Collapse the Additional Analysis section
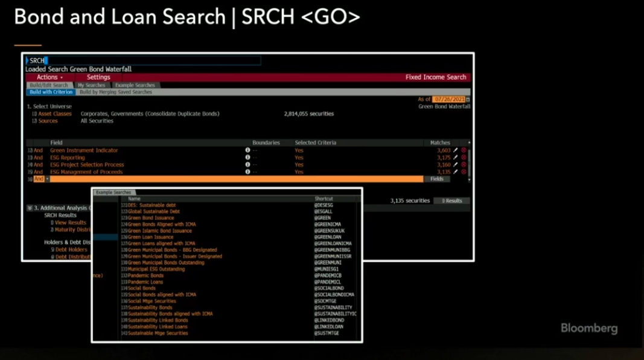This screenshot has width=644, height=360. 30,208
